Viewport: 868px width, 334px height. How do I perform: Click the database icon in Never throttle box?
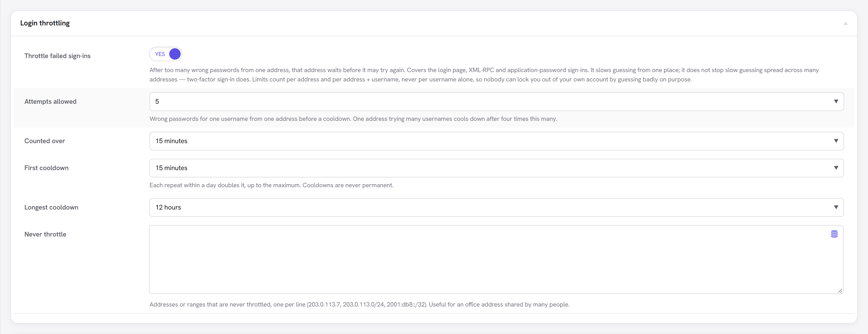click(834, 234)
